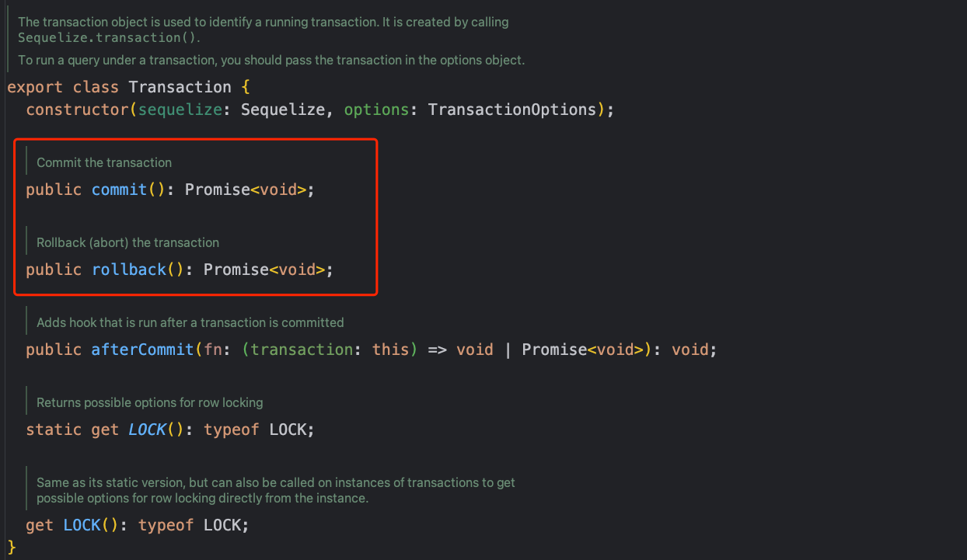This screenshot has height=560, width=967.
Task: Click the Sequelize.transaction() code reference in docs
Action: [109, 37]
